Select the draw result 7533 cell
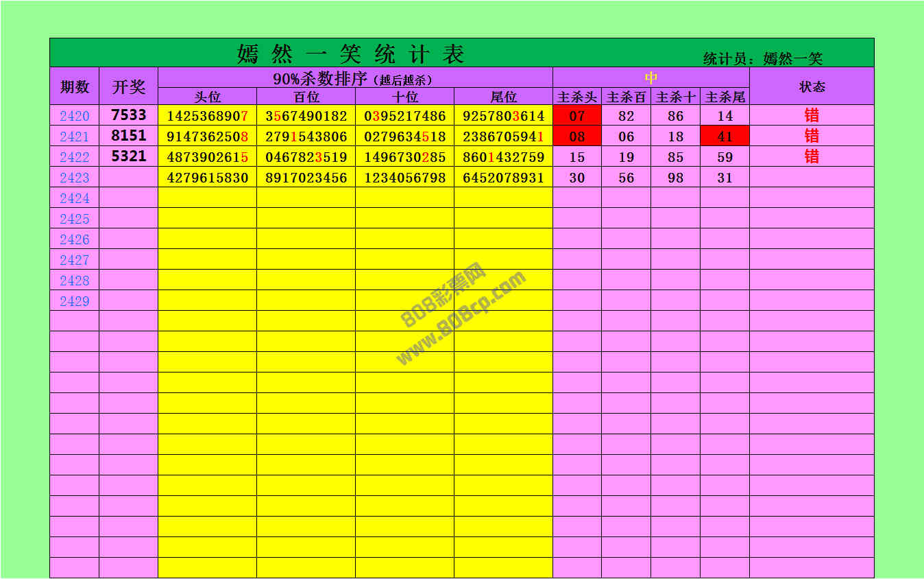 pyautogui.click(x=129, y=115)
